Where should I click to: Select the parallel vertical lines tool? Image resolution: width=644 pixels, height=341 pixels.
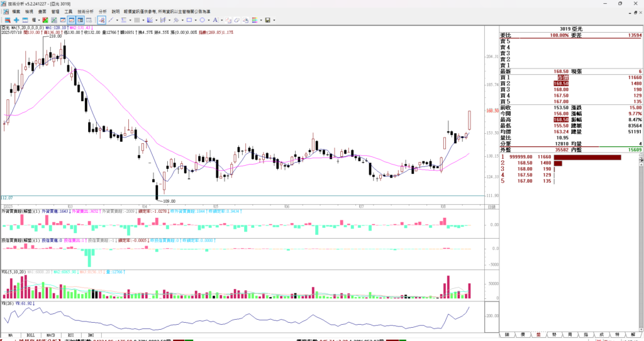point(136,20)
